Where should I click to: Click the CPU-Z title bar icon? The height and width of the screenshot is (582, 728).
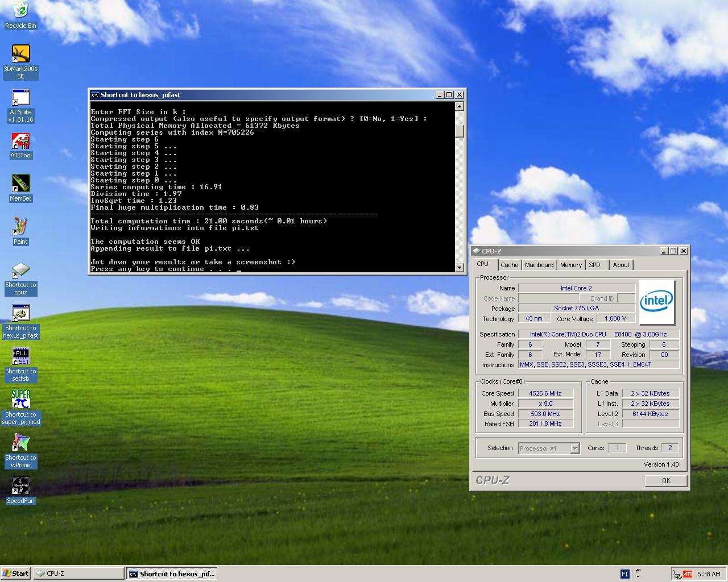click(x=476, y=251)
